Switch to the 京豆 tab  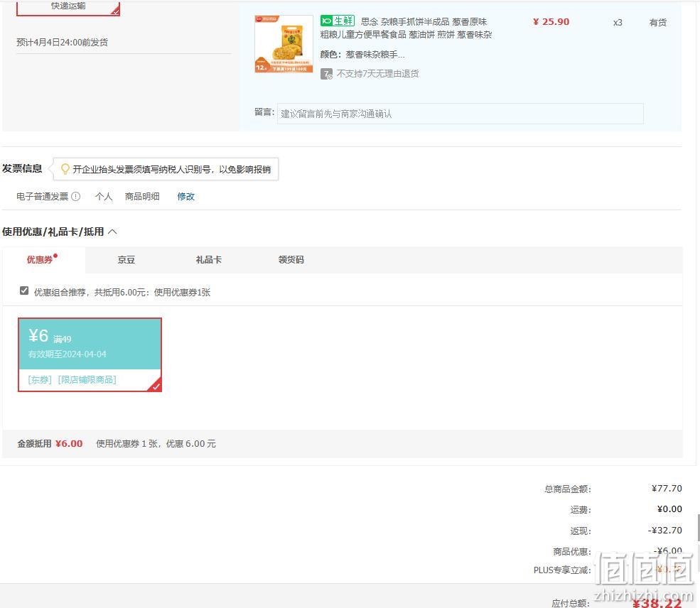(126, 260)
